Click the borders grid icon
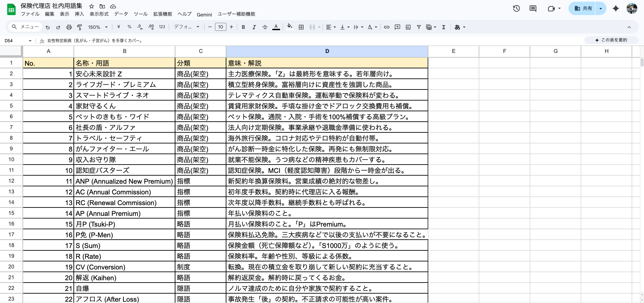The width and height of the screenshot is (644, 303). coord(301,27)
